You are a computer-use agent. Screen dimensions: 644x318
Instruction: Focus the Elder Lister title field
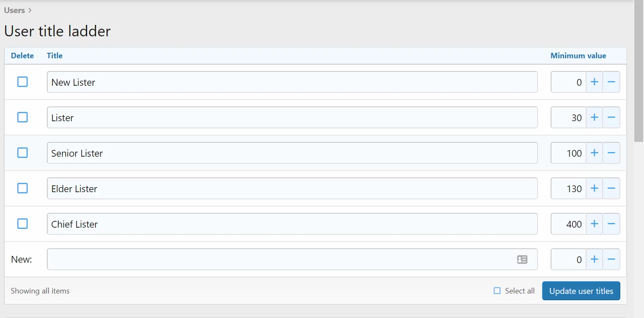292,188
